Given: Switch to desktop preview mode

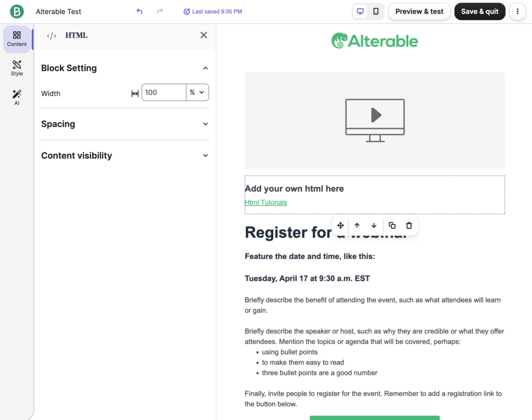Looking at the screenshot, I should click(x=360, y=11).
